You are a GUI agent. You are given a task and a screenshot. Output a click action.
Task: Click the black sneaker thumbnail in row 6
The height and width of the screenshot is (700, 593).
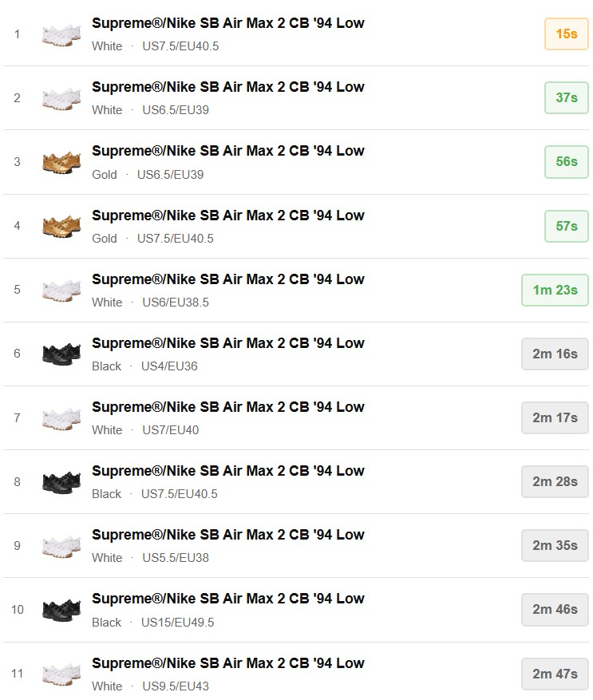pyautogui.click(x=61, y=354)
